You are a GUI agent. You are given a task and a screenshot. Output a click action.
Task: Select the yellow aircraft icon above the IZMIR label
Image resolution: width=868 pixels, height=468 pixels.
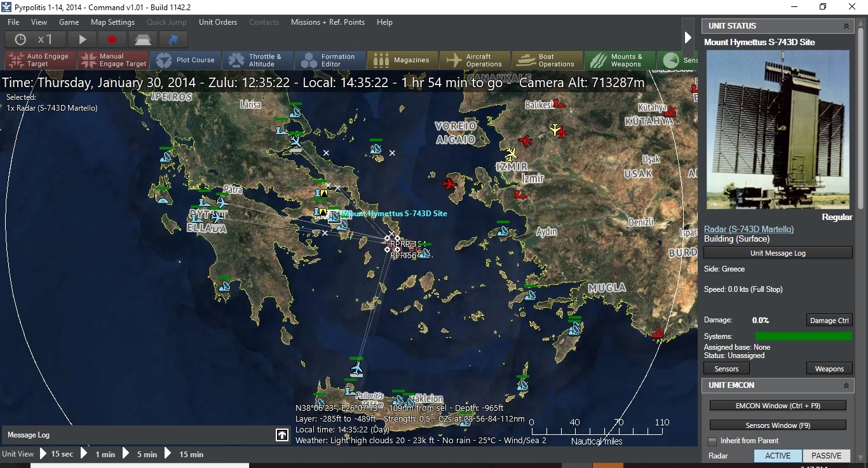click(x=512, y=154)
